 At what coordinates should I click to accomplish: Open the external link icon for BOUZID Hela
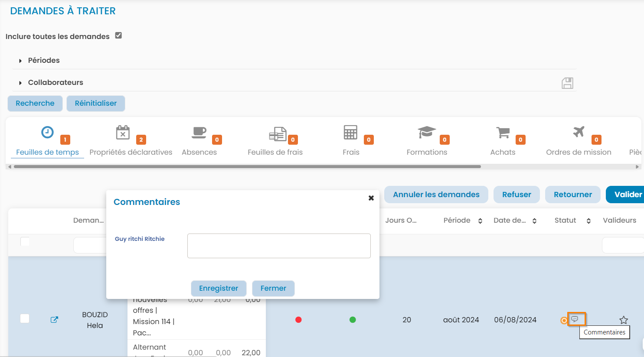tap(54, 320)
